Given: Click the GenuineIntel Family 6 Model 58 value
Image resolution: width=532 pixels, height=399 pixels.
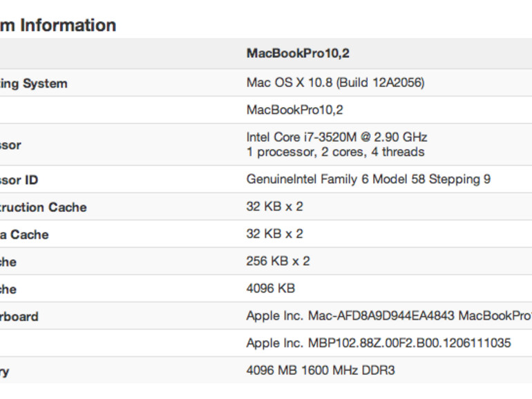Looking at the screenshot, I should (368, 179).
